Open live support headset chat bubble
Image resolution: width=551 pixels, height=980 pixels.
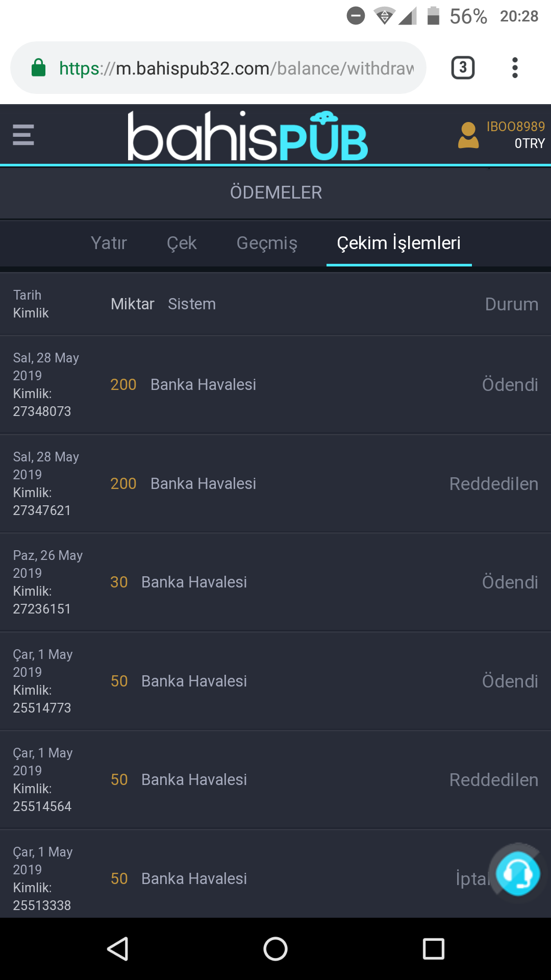[518, 873]
